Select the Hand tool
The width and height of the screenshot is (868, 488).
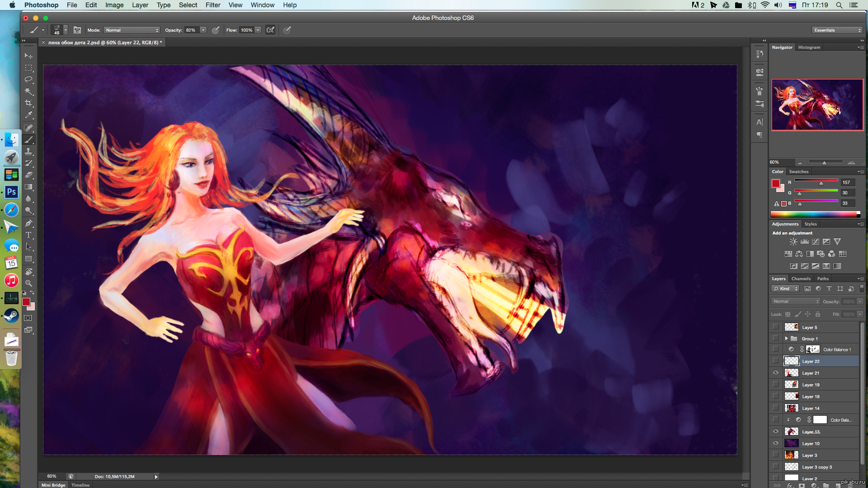pyautogui.click(x=29, y=272)
